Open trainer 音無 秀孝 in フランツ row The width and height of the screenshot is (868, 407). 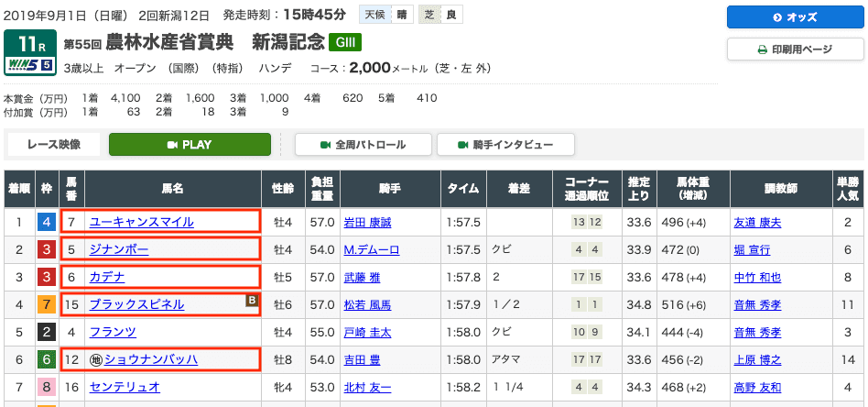(x=757, y=332)
